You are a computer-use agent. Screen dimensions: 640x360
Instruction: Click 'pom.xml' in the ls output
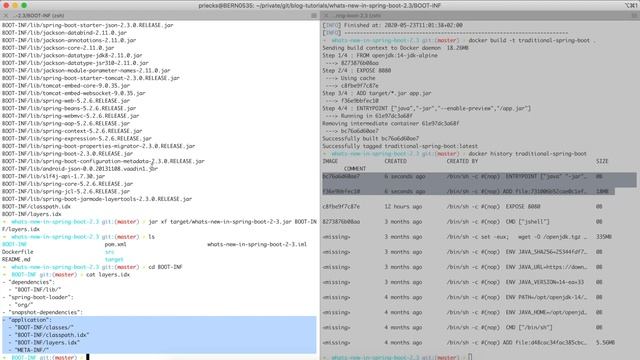click(x=116, y=244)
